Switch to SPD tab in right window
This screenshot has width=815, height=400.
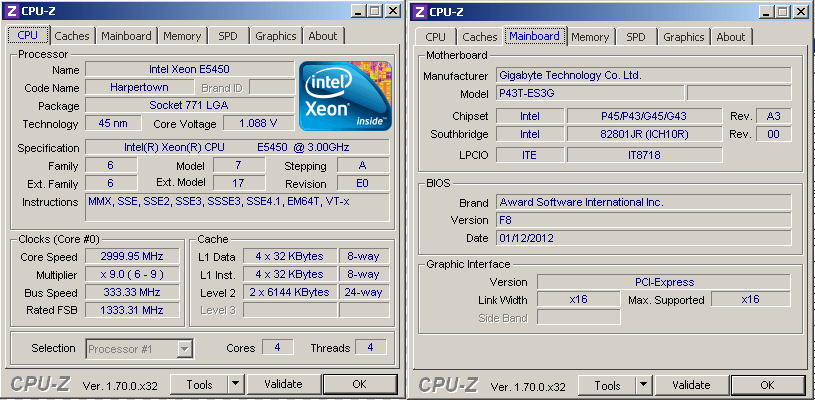(635, 37)
